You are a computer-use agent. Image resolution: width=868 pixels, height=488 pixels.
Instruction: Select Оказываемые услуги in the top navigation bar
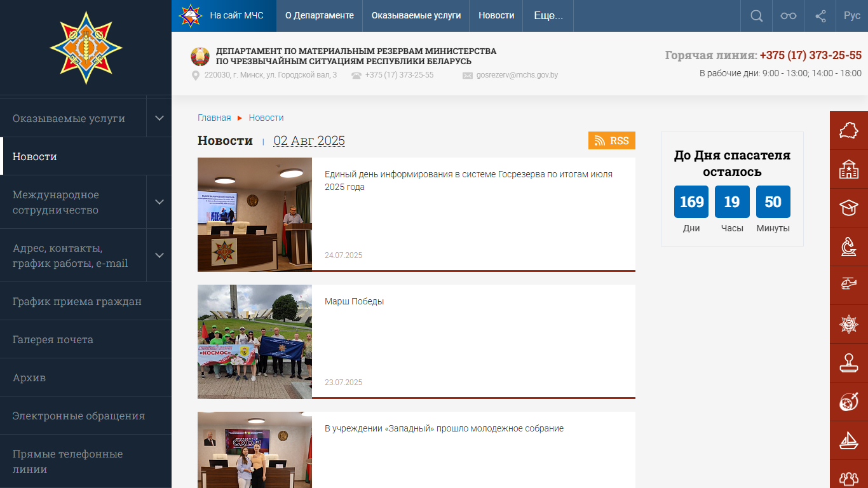click(416, 16)
